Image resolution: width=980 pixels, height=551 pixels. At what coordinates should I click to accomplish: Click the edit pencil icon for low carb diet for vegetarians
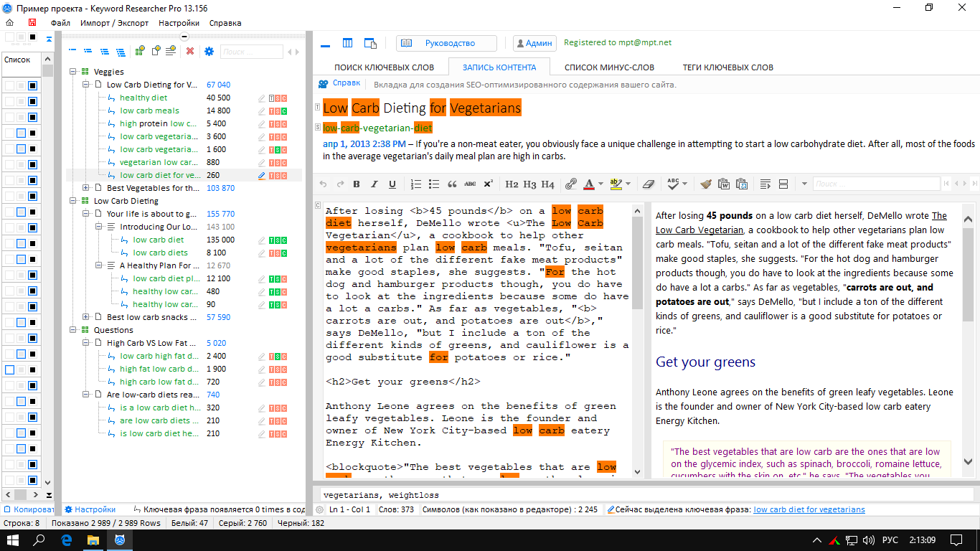point(262,175)
